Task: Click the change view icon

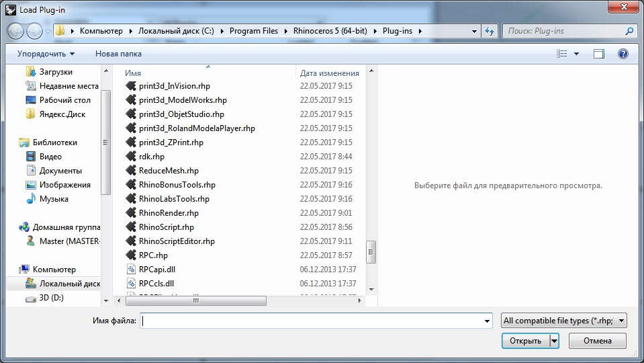Action: tap(561, 54)
